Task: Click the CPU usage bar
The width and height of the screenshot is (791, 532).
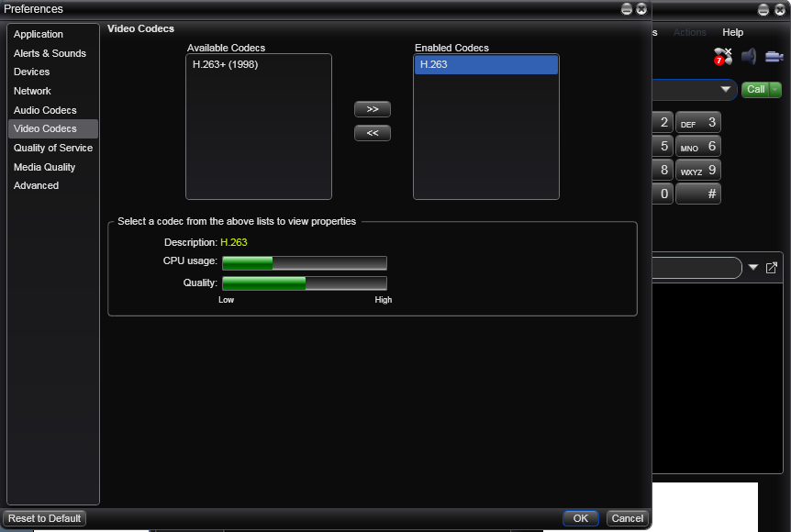Action: 305,262
